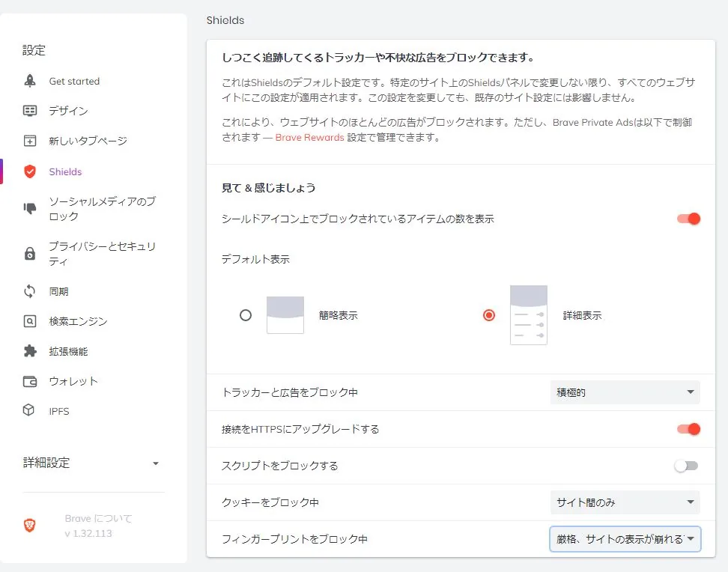Viewport: 728px width, 572px height.
Task: Select the 検索エンジン search icon
Action: (x=30, y=321)
